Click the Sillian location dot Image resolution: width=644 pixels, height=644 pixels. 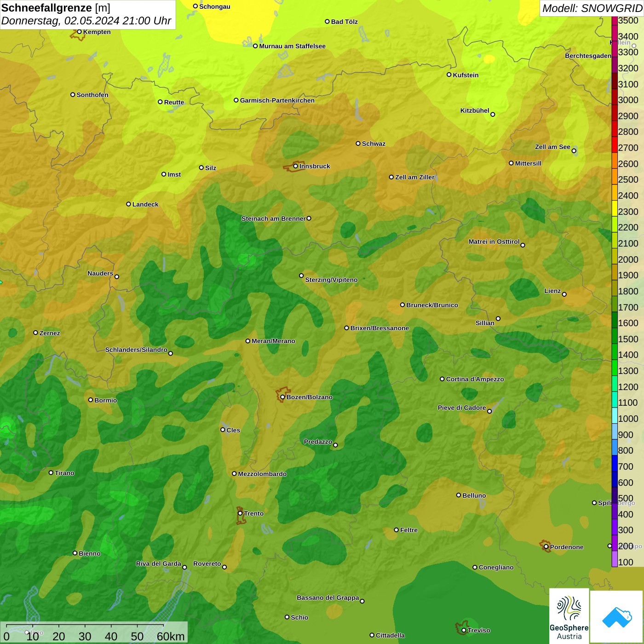[x=498, y=318]
